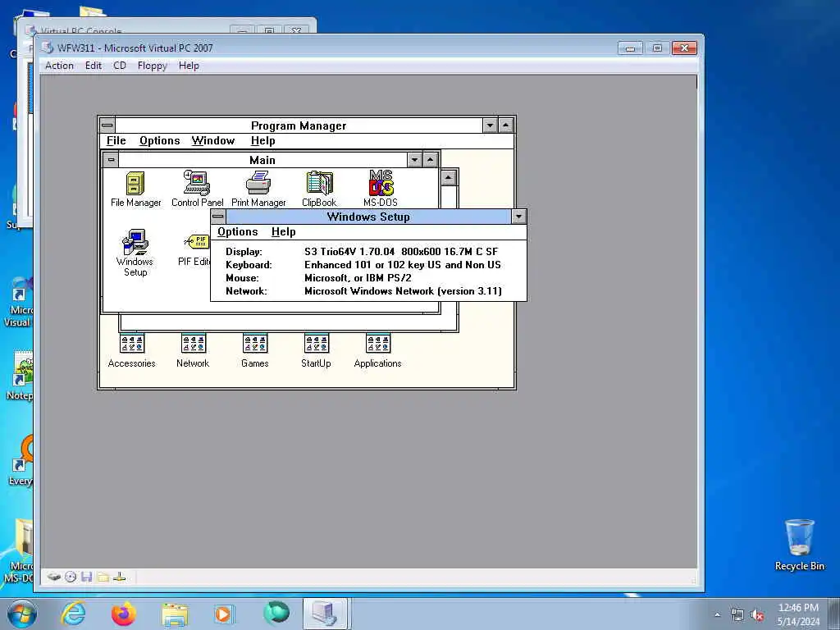Click the shared folders status icon

pos(103,577)
